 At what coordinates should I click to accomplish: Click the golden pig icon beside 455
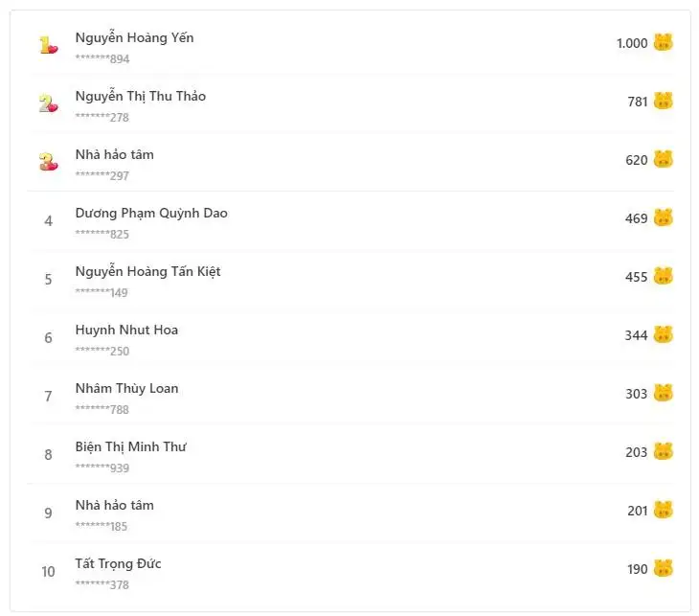tap(664, 276)
